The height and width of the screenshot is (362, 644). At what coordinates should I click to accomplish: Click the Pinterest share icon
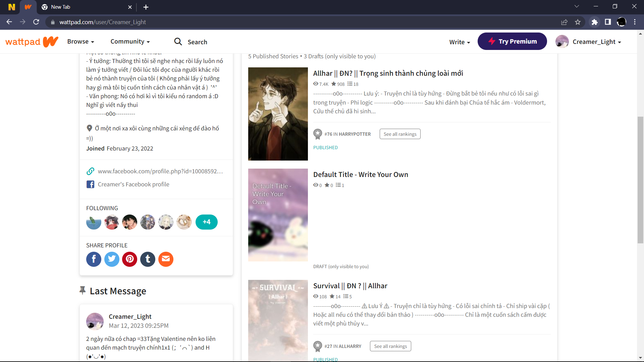tap(130, 259)
